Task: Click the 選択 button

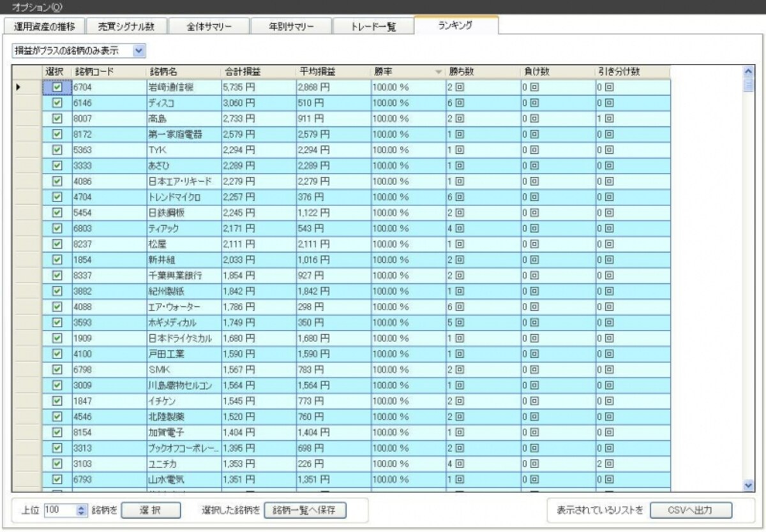Action: pyautogui.click(x=151, y=510)
